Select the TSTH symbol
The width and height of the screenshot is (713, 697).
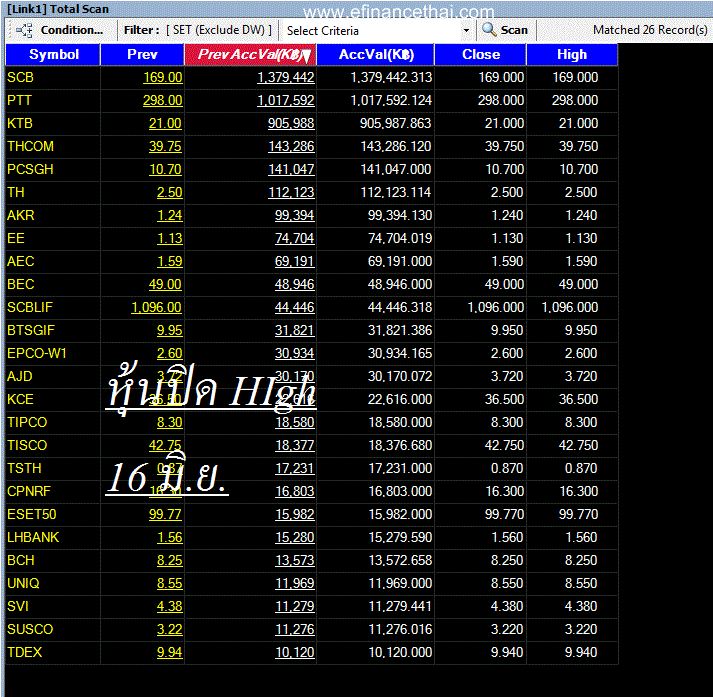coord(24,468)
